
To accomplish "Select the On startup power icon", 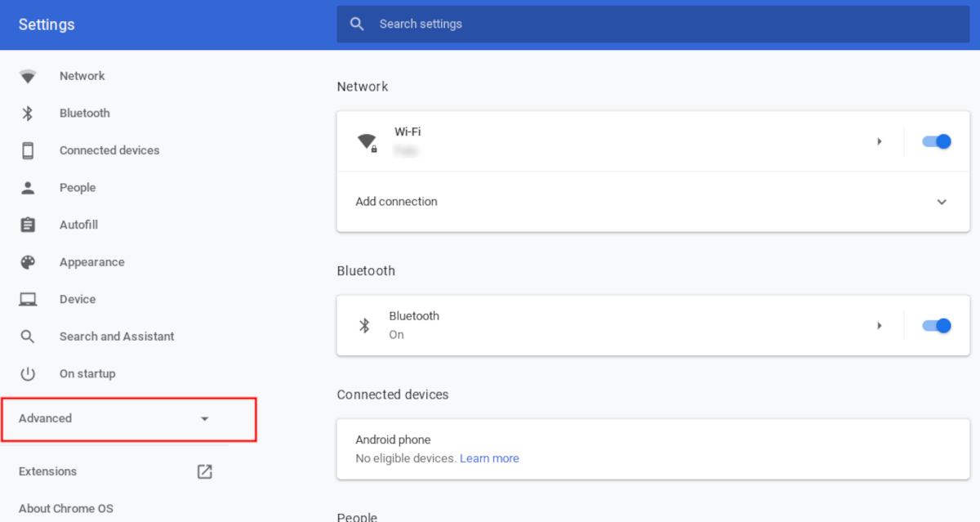I will [x=27, y=373].
